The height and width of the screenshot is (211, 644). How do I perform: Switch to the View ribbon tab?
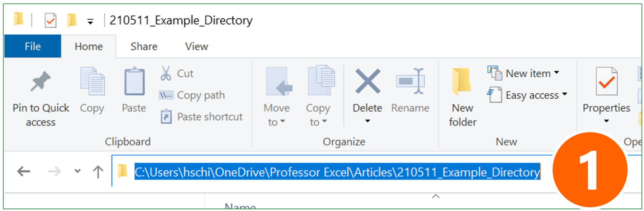pos(196,46)
